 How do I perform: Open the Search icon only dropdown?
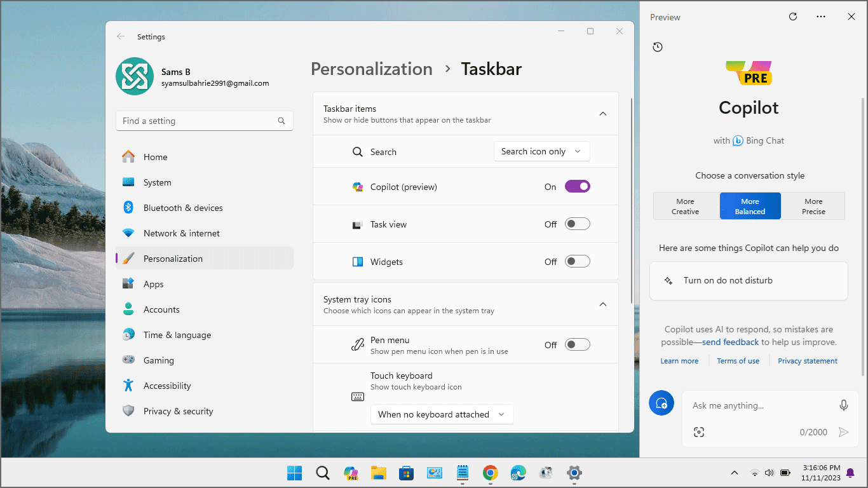[x=542, y=151]
